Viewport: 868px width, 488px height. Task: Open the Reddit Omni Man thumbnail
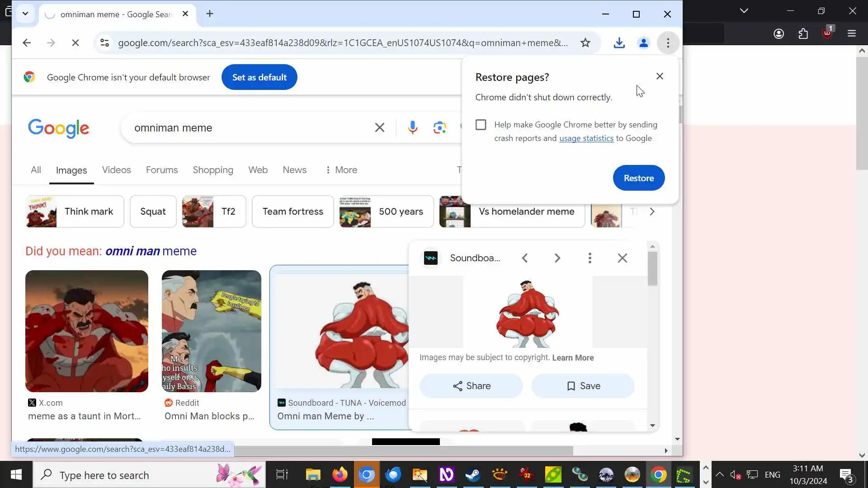[x=211, y=331]
